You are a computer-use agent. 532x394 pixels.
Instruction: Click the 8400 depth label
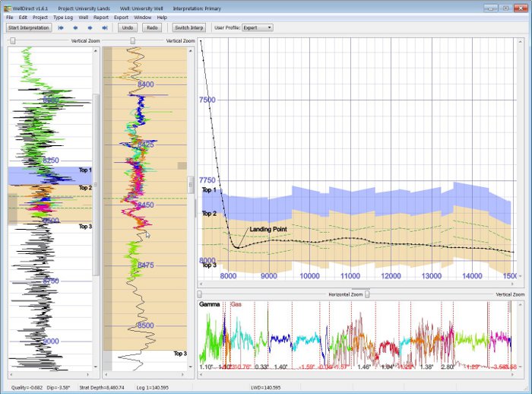click(x=146, y=84)
